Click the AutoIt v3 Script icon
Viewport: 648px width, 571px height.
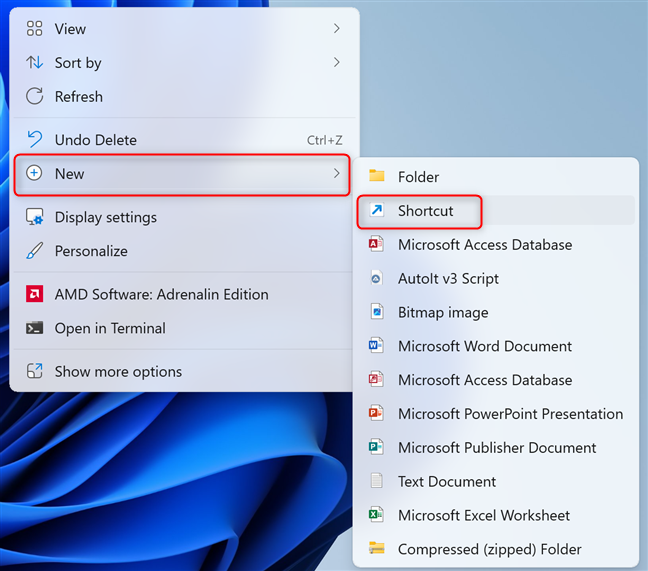pyautogui.click(x=376, y=278)
